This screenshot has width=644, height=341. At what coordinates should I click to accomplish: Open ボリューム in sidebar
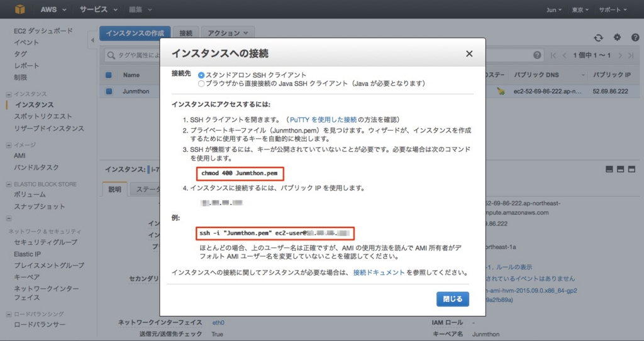[30, 195]
